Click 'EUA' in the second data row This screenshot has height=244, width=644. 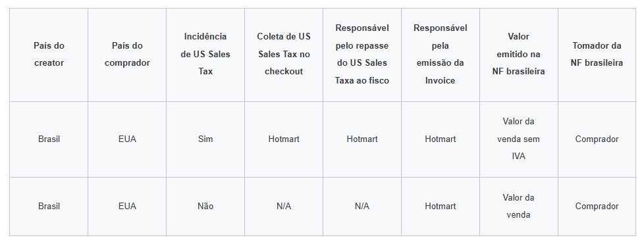click(127, 207)
